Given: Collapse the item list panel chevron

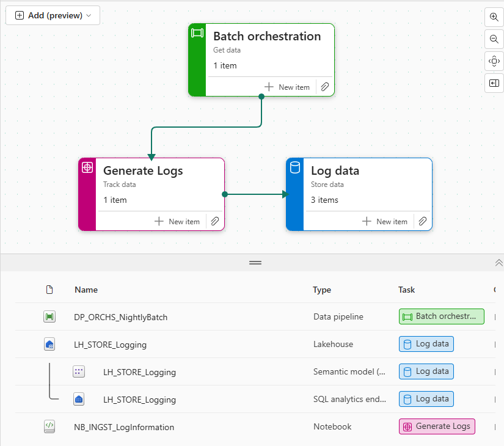Looking at the screenshot, I should pyautogui.click(x=499, y=263).
